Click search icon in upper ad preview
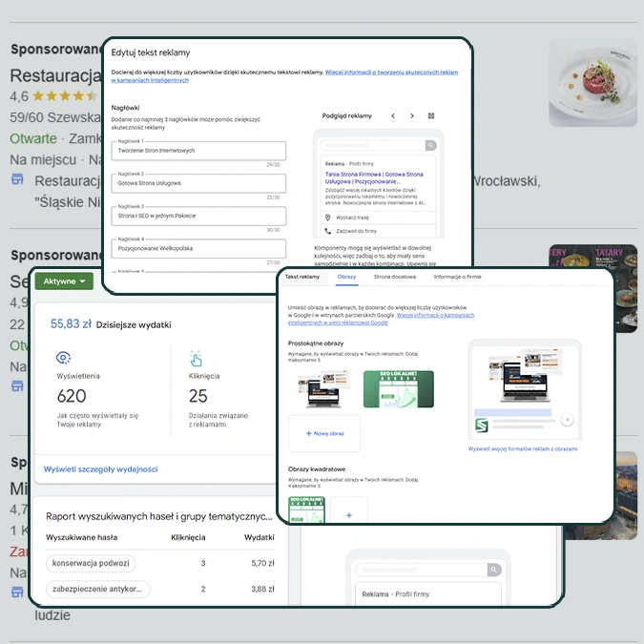This screenshot has height=644, width=644. point(430,145)
